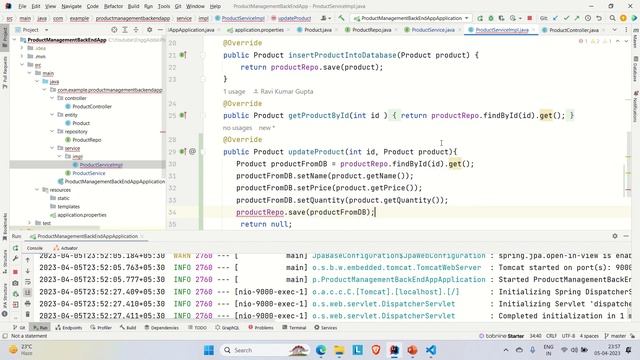Screen dimensions: 640x360
Task: Open the Endpoints tool window
Action: pyautogui.click(x=69, y=328)
